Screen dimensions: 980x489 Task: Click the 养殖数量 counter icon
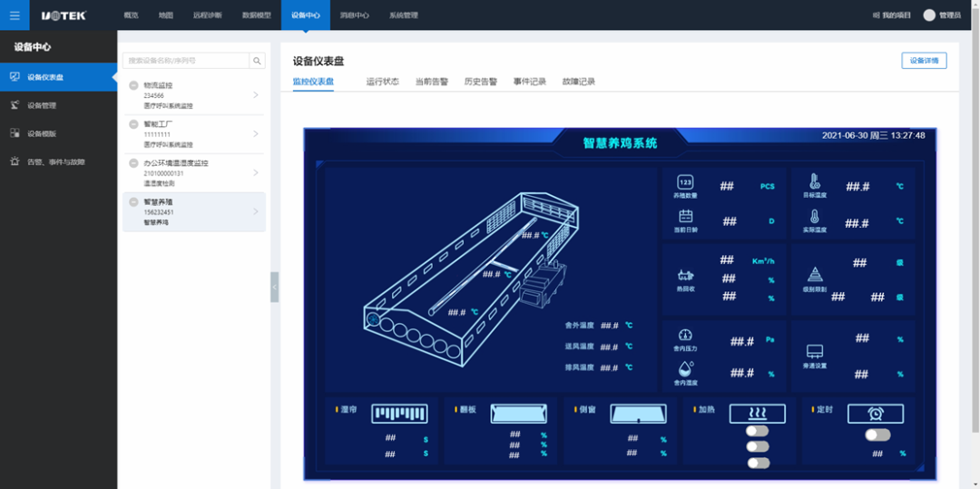tap(685, 181)
